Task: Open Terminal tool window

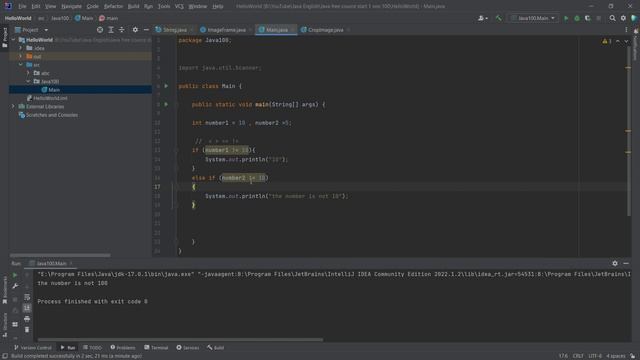Action: (156, 348)
